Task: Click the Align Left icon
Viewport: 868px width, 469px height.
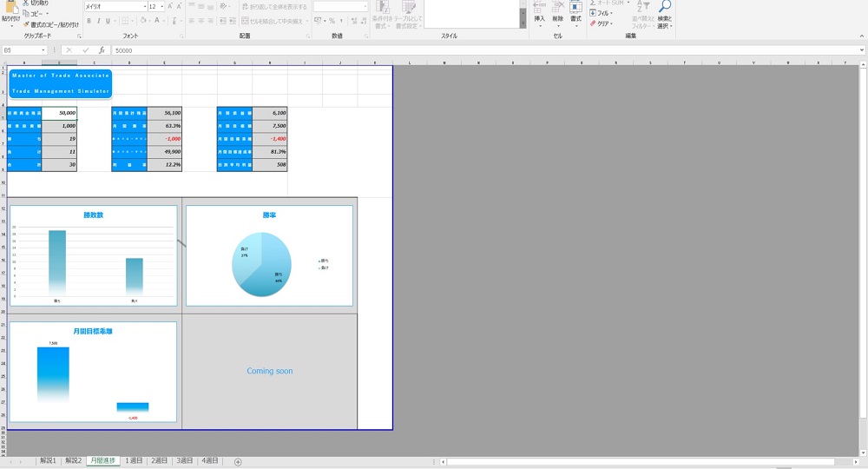Action: [192, 21]
